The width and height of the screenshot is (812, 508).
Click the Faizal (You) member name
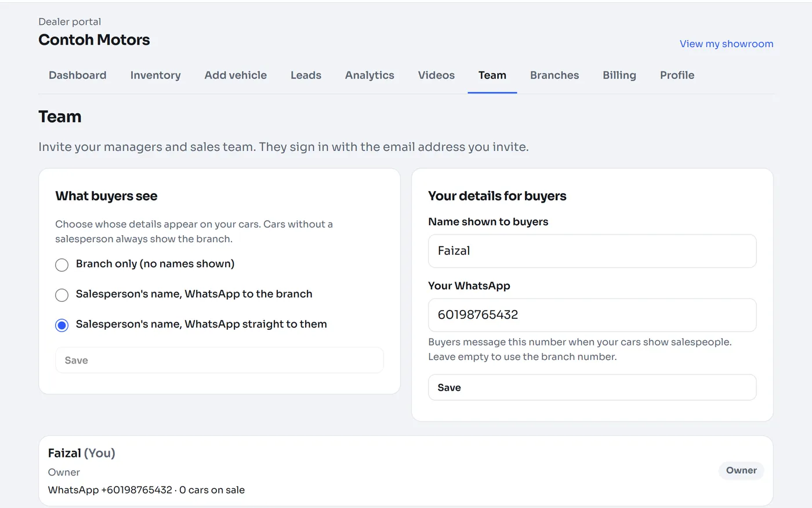82,453
